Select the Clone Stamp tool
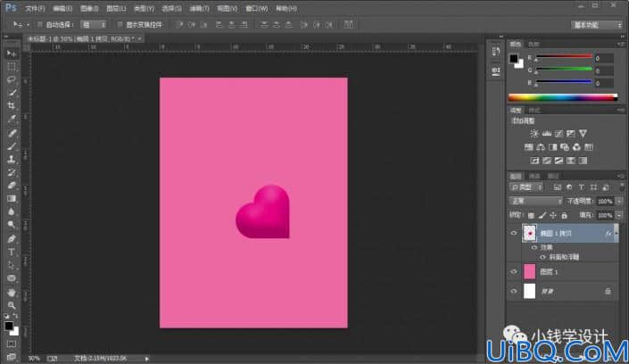Viewport: 629px width, 364px height. [x=12, y=160]
